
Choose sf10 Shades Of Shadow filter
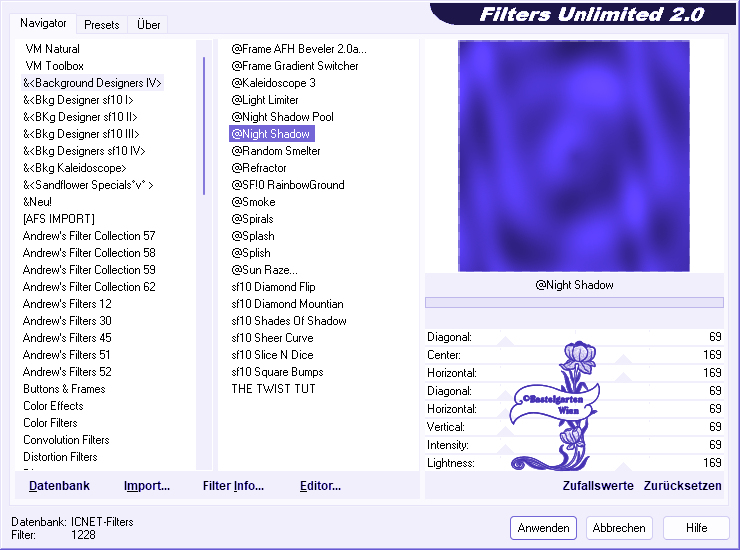point(289,321)
